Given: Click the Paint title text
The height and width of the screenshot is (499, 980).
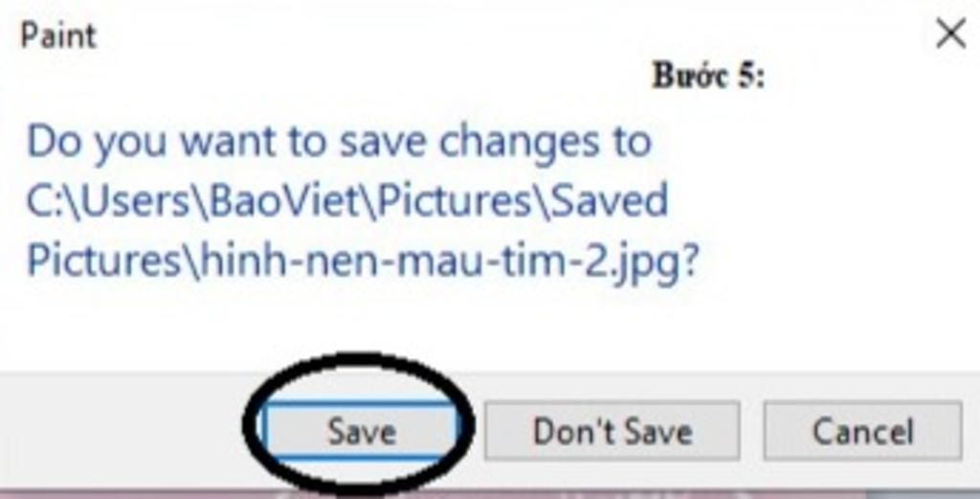Looking at the screenshot, I should (58, 35).
